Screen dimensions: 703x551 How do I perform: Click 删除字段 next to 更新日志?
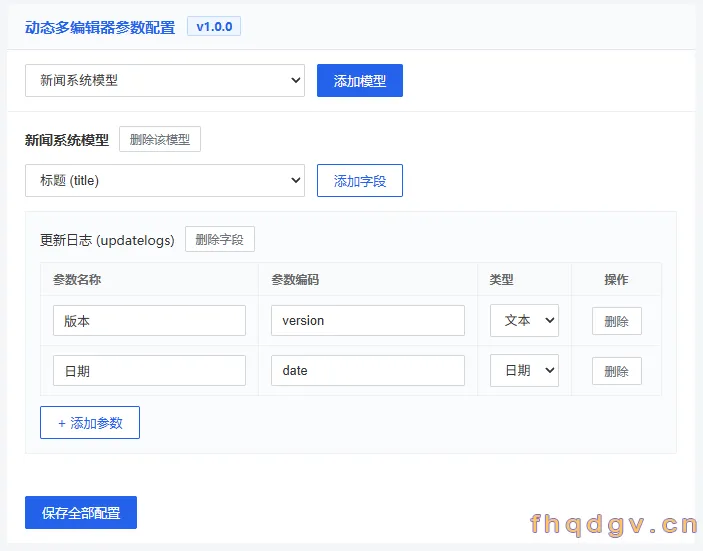[x=220, y=239]
